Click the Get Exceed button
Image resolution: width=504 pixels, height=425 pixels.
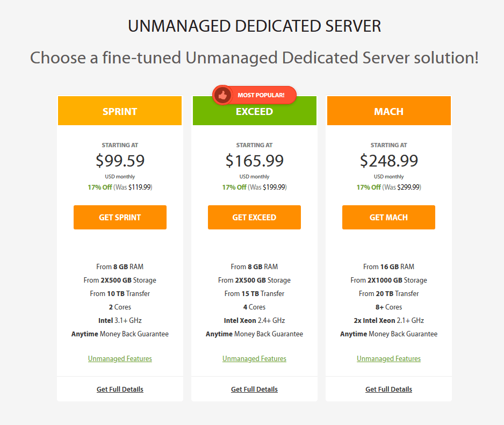(x=254, y=218)
